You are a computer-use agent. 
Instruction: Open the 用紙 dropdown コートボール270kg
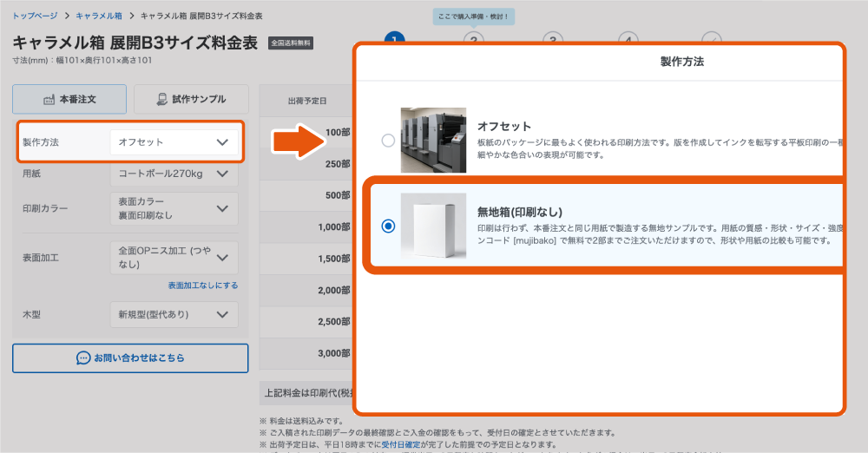pyautogui.click(x=174, y=174)
